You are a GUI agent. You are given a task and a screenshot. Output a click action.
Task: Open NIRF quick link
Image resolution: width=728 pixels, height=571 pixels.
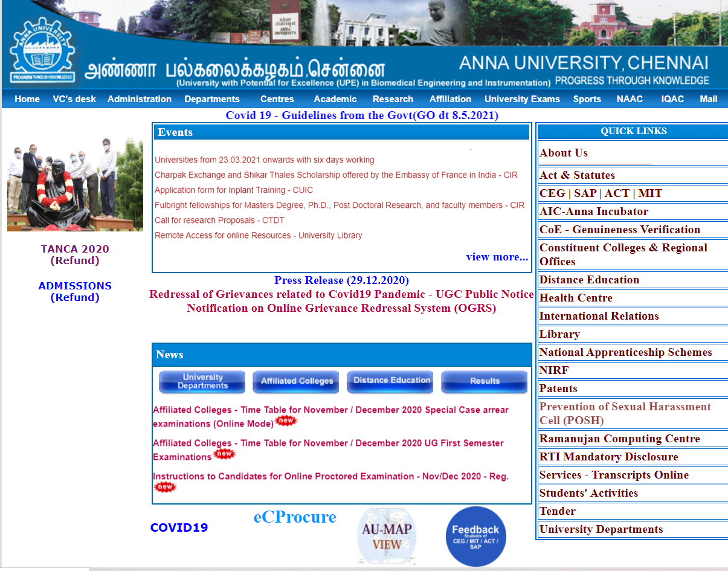[554, 370]
